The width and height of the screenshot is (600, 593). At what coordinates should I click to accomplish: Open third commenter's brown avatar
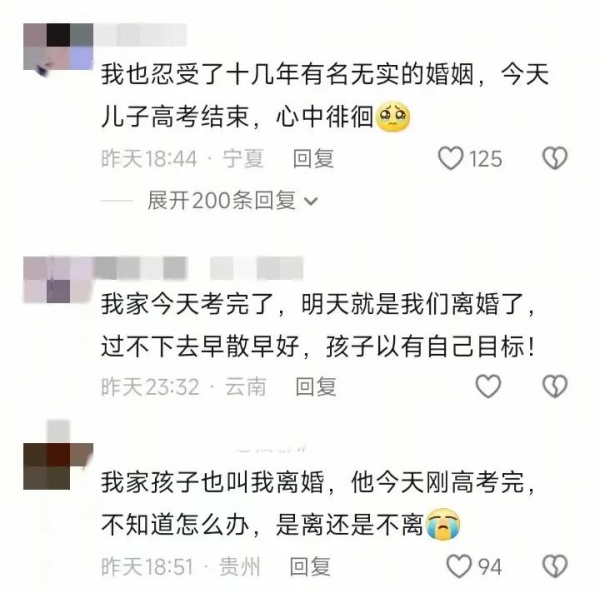(58, 466)
